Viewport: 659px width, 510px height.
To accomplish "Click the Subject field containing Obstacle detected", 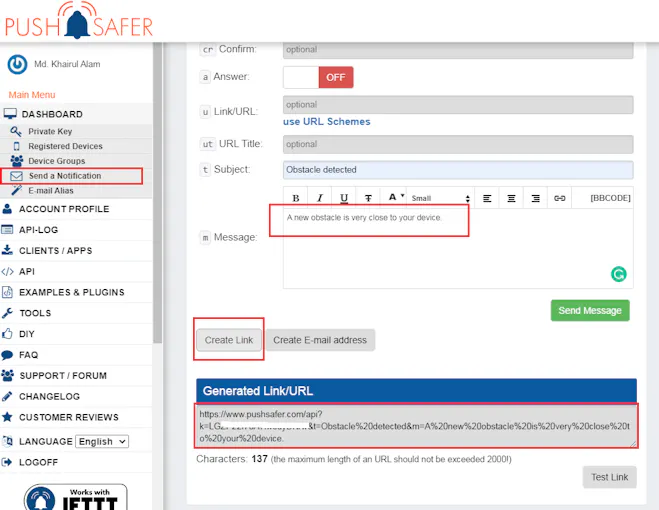I will (x=458, y=170).
